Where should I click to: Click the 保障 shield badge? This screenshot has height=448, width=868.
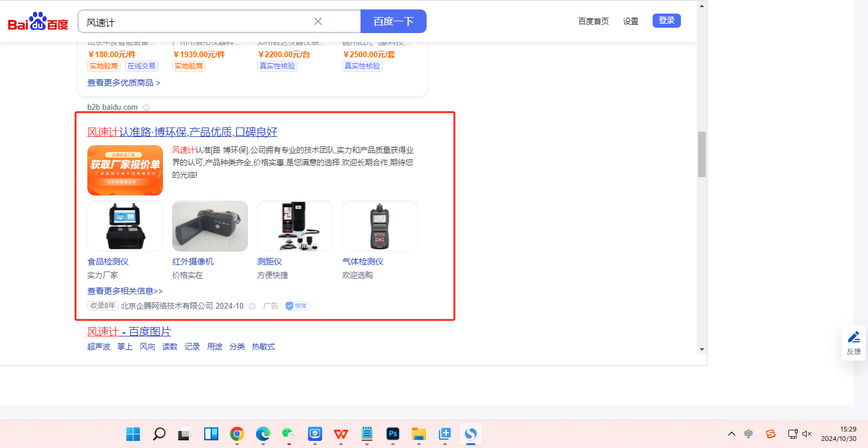click(297, 306)
